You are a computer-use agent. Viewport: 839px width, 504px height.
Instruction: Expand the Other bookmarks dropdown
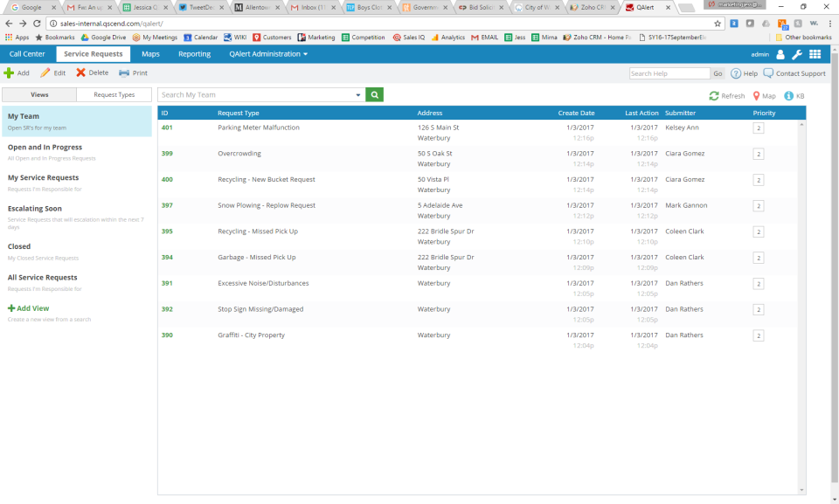803,37
